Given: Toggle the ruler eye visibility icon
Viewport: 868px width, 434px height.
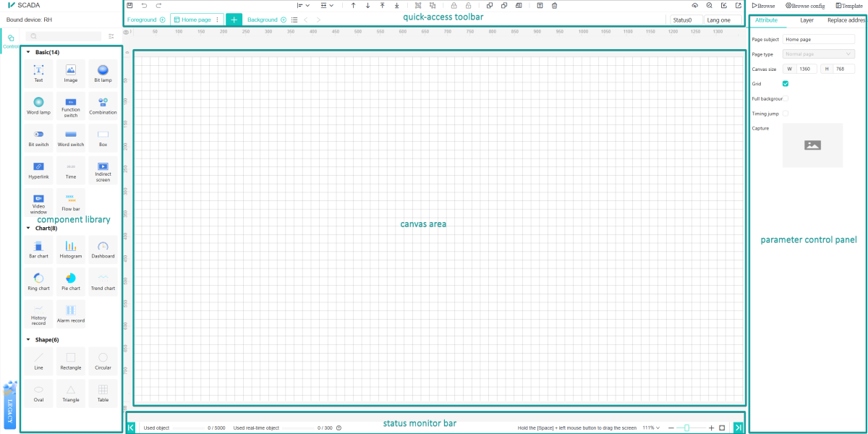Looking at the screenshot, I should pyautogui.click(x=127, y=33).
